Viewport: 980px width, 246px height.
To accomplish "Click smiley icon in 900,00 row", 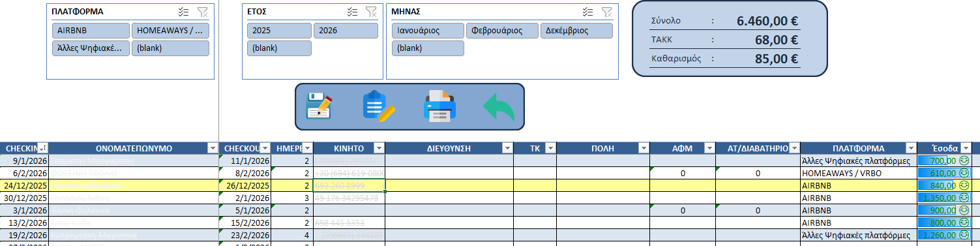I will pos(964,210).
